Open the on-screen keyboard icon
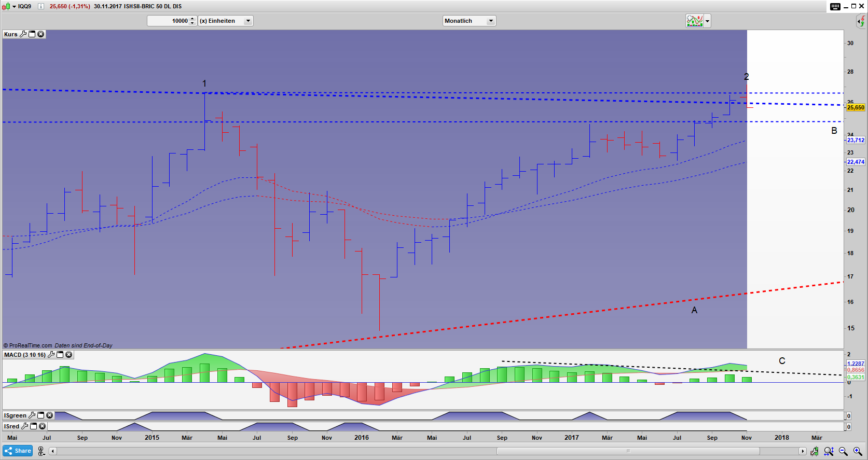The width and height of the screenshot is (868, 460). (835, 6)
